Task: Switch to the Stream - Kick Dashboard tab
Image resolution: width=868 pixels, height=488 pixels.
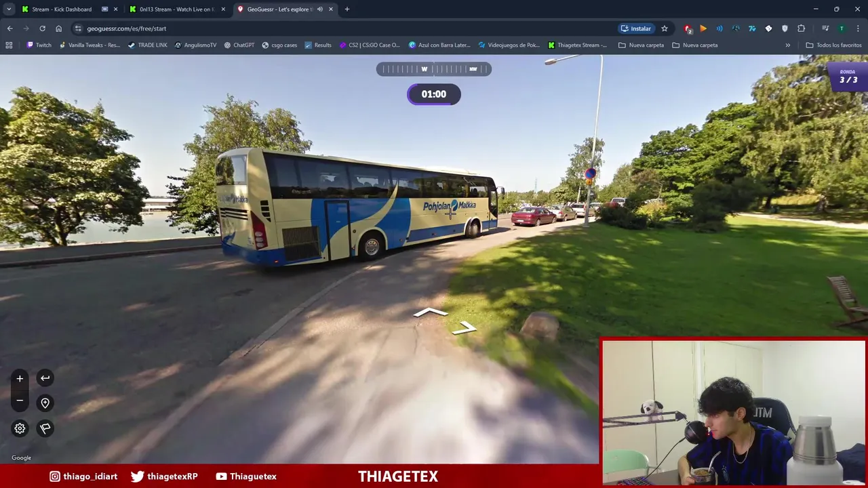Action: click(62, 9)
